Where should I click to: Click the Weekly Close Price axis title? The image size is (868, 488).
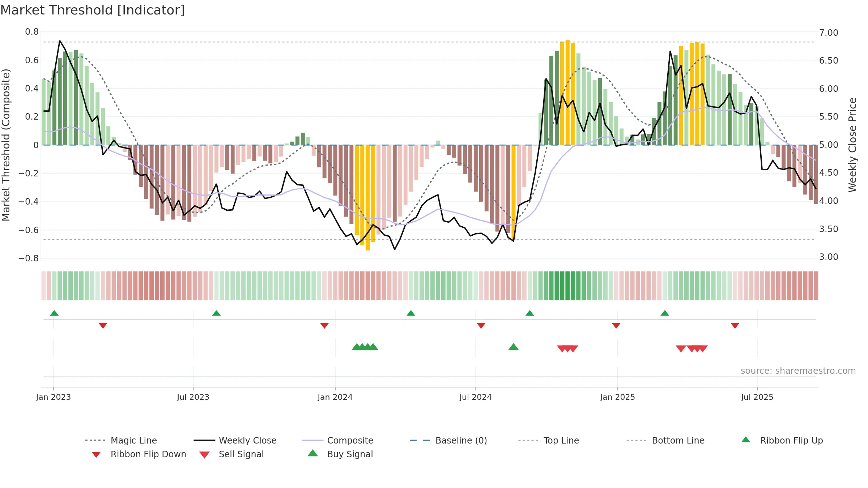(853, 145)
